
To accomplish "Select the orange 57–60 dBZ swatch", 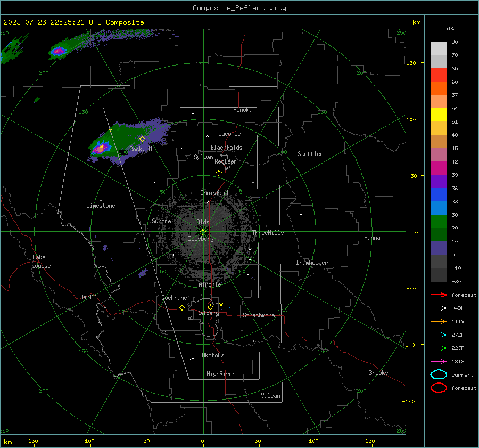I will (x=439, y=88).
